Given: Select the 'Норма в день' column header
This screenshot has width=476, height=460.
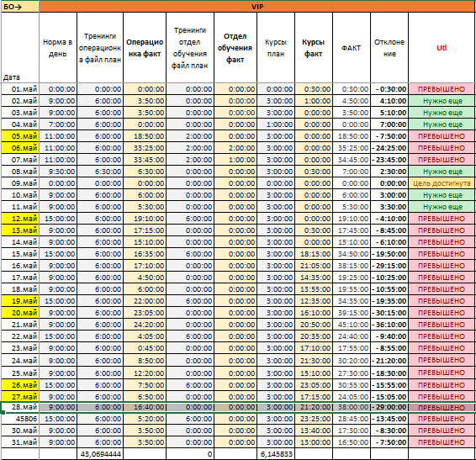Looking at the screenshot, I should click(58, 48).
